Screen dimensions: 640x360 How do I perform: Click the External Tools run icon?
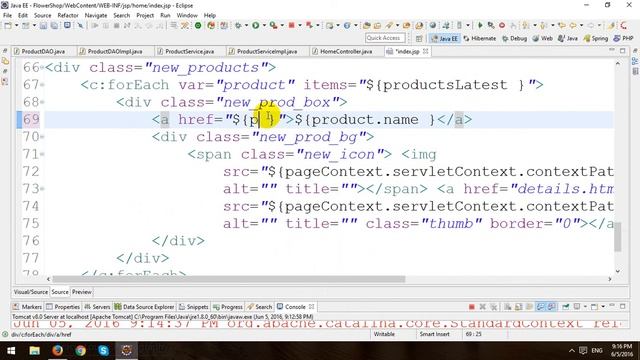click(x=273, y=25)
